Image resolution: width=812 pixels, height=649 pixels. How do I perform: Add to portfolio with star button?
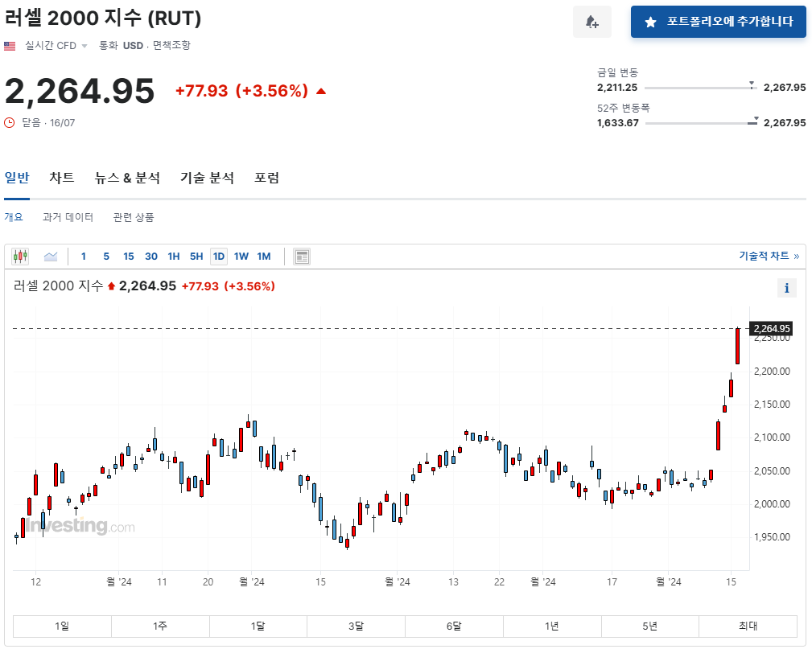click(719, 22)
